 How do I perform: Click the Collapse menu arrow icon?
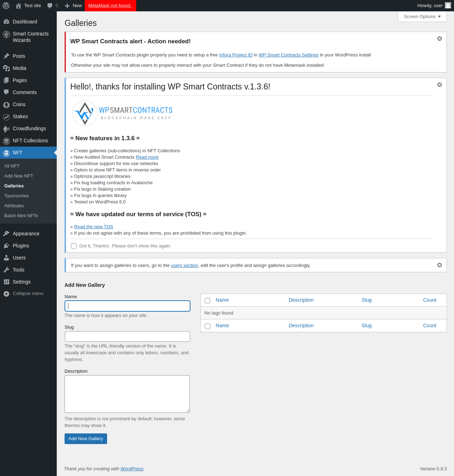coord(6,294)
